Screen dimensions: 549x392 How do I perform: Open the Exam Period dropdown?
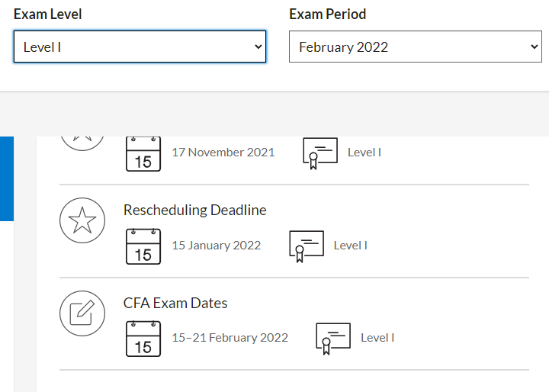[x=416, y=47]
